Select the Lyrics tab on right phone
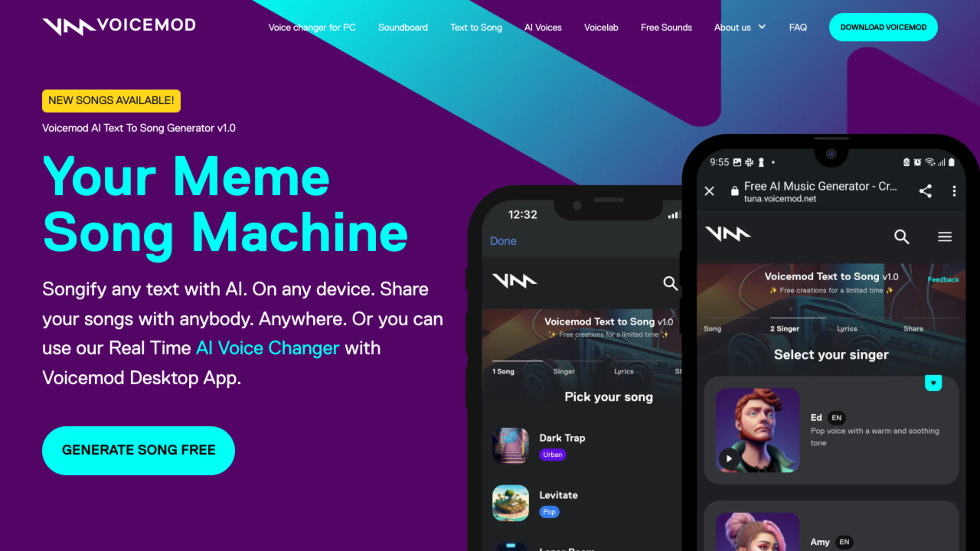Image resolution: width=980 pixels, height=551 pixels. tap(847, 328)
